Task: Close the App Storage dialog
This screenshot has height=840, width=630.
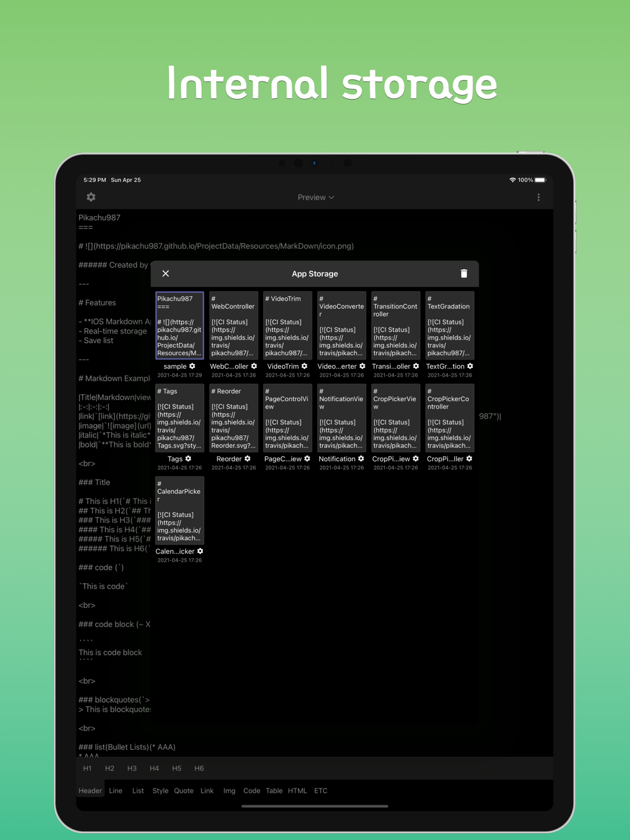Action: 166,273
